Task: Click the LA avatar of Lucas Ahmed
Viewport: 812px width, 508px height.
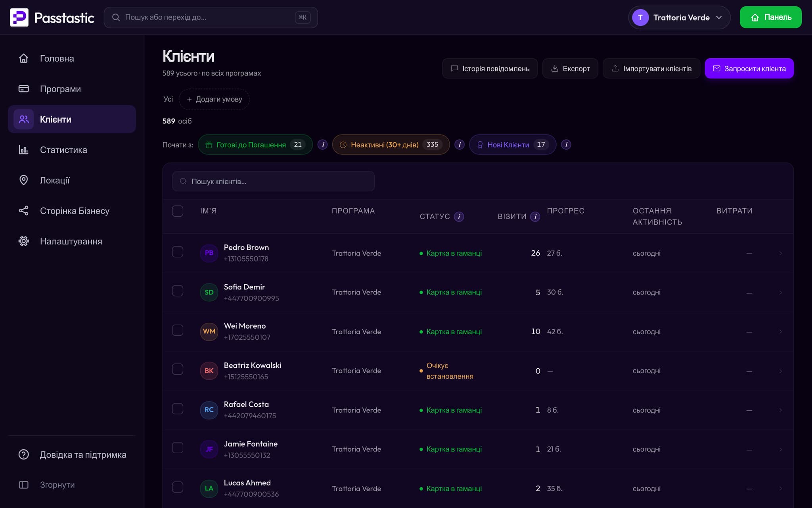Action: (x=209, y=489)
